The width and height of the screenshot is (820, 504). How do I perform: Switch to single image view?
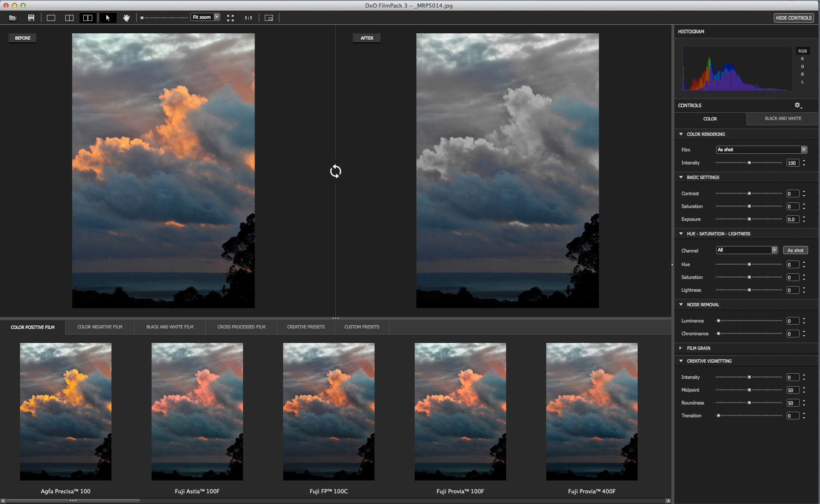51,18
